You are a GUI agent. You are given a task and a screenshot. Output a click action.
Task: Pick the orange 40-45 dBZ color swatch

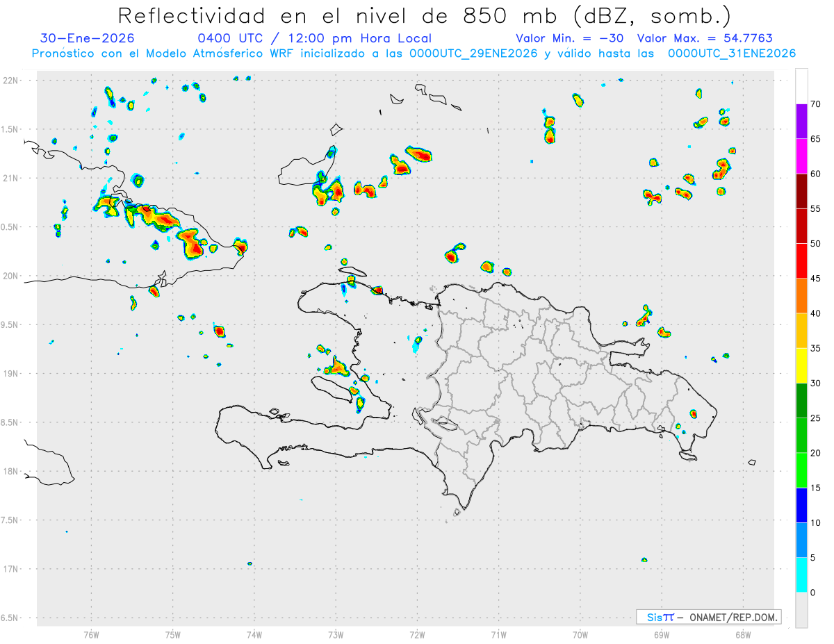801,296
